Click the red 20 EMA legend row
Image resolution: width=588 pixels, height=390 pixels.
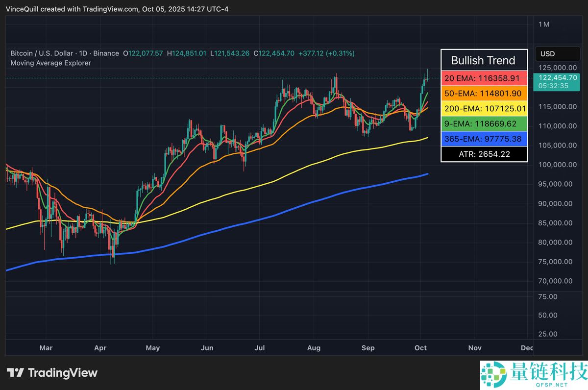click(484, 78)
